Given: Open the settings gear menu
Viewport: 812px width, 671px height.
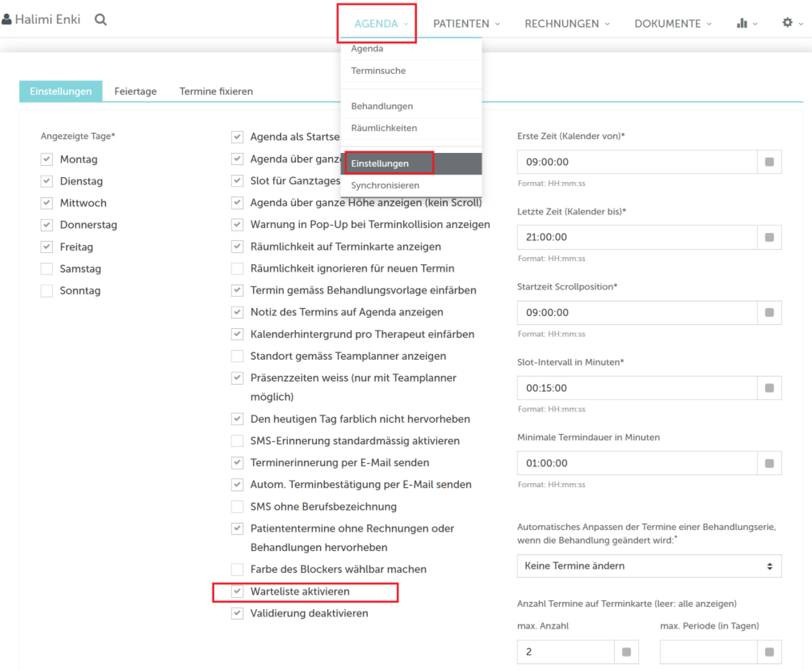Looking at the screenshot, I should click(x=788, y=23).
